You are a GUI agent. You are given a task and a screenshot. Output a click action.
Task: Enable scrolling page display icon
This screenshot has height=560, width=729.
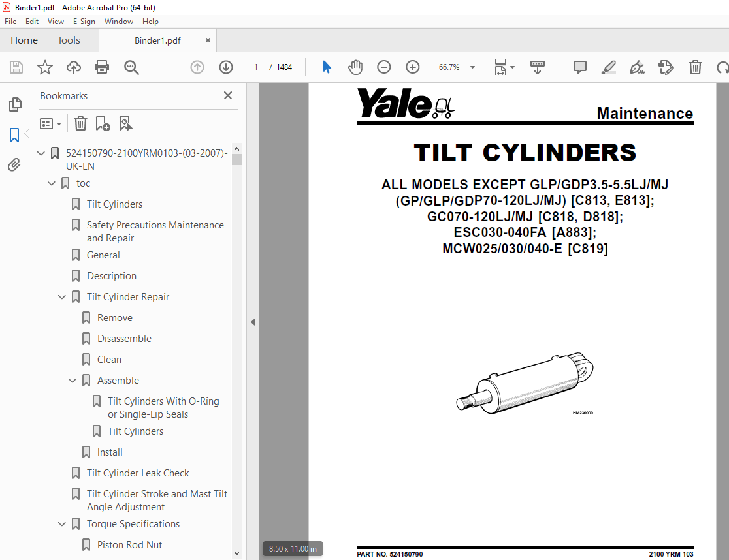pos(538,67)
